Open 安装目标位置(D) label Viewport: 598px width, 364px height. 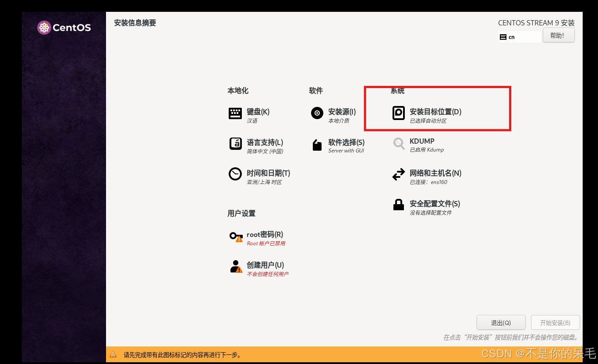coord(435,112)
